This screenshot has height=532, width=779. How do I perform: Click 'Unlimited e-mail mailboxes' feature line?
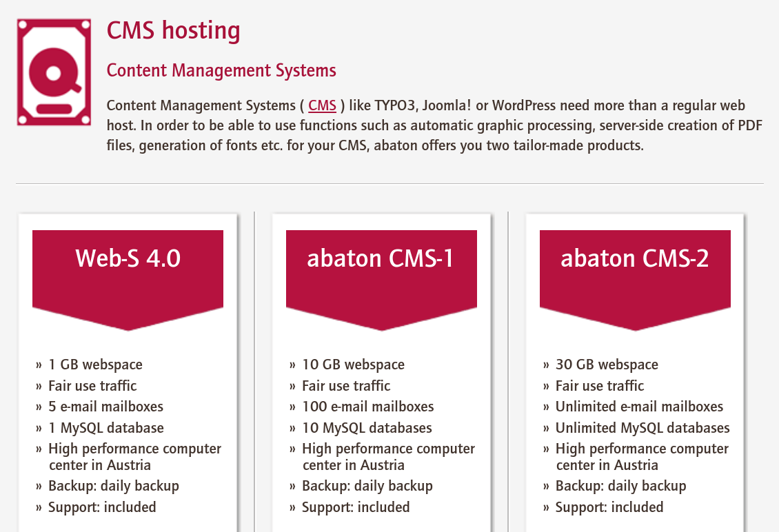pos(639,407)
